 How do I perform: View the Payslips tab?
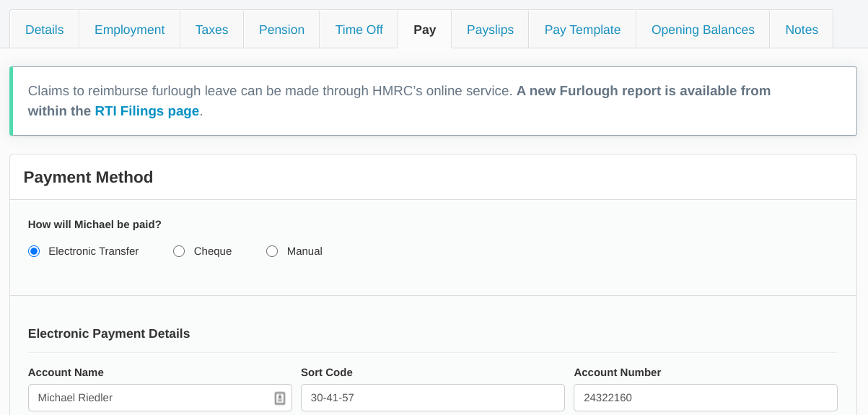coord(490,30)
